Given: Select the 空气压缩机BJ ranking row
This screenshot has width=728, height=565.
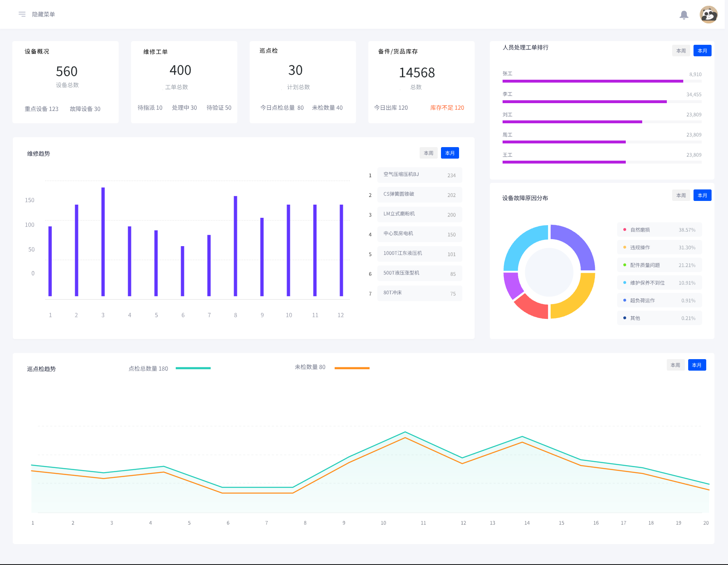Looking at the screenshot, I should (x=419, y=175).
